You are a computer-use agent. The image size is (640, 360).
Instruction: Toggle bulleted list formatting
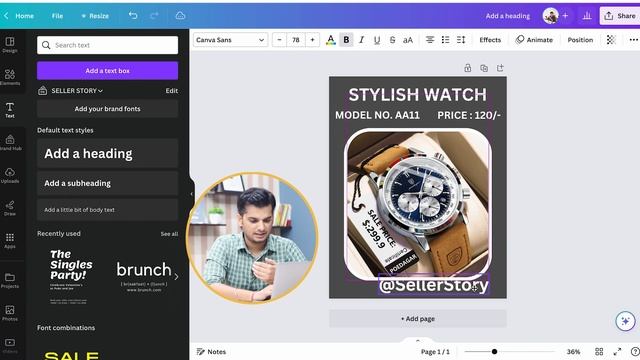pos(445,40)
